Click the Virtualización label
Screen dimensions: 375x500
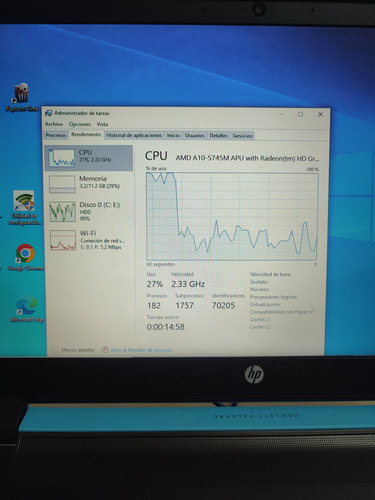pos(265,304)
